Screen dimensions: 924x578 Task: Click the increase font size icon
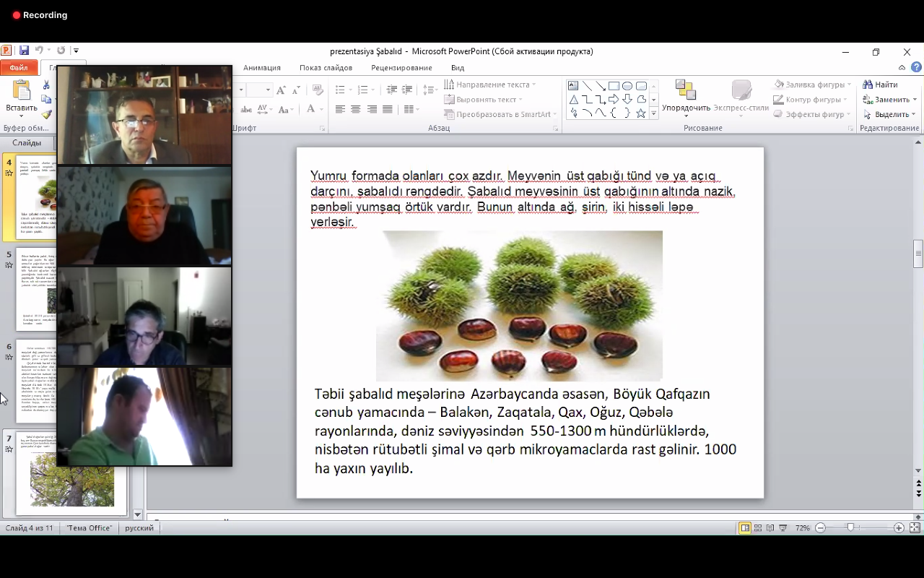(x=282, y=90)
